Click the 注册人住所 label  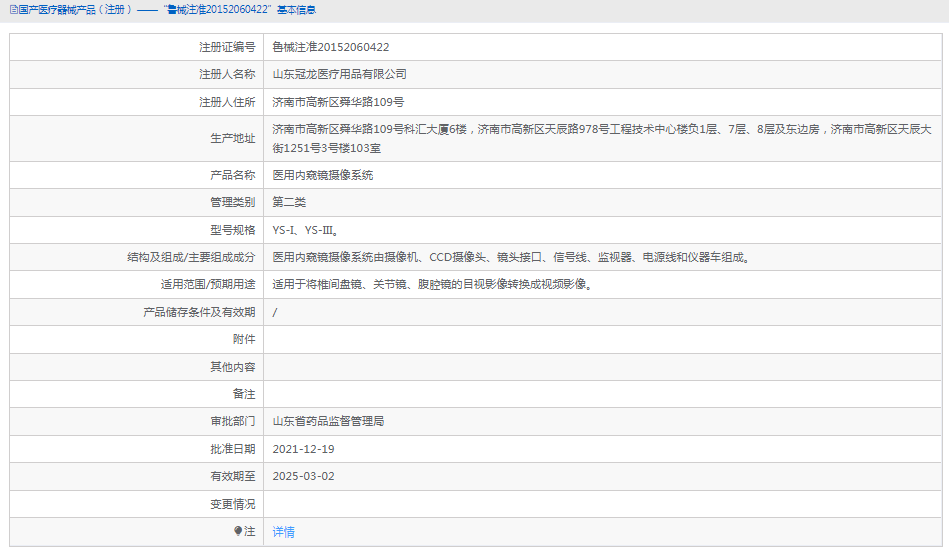point(227,102)
